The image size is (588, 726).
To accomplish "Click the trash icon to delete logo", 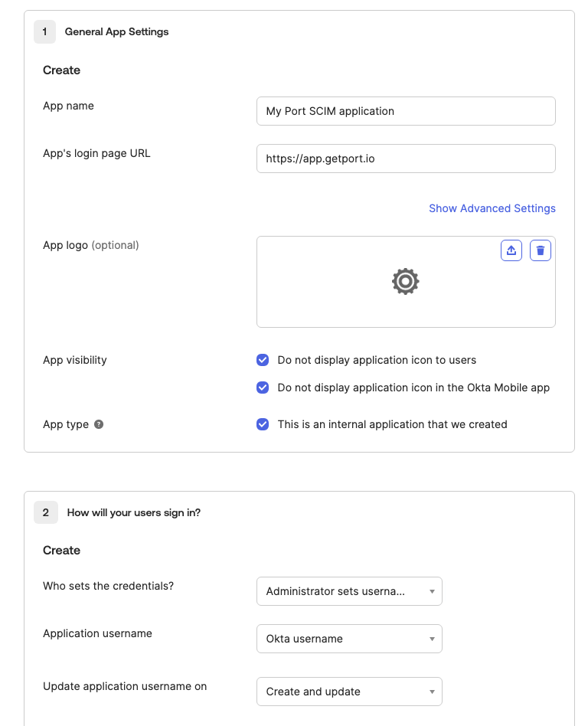I will click(541, 250).
